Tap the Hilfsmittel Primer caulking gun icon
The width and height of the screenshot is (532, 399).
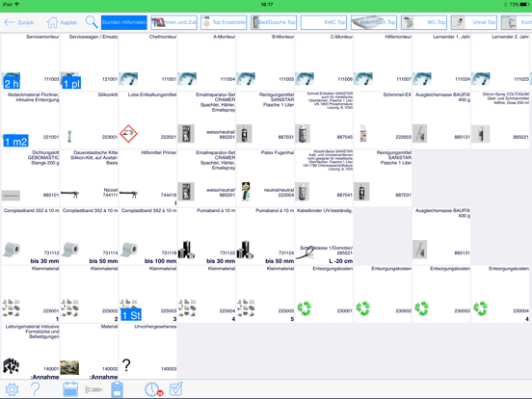pyautogui.click(x=128, y=194)
